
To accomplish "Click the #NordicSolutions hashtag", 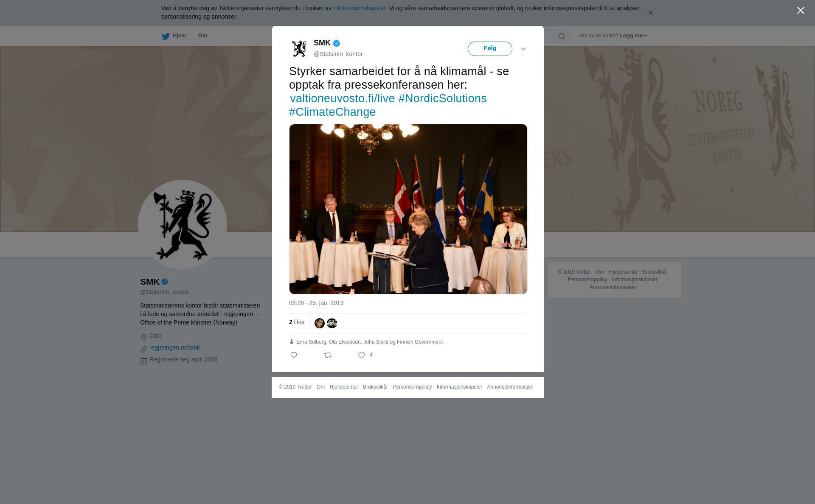I will pyautogui.click(x=443, y=98).
